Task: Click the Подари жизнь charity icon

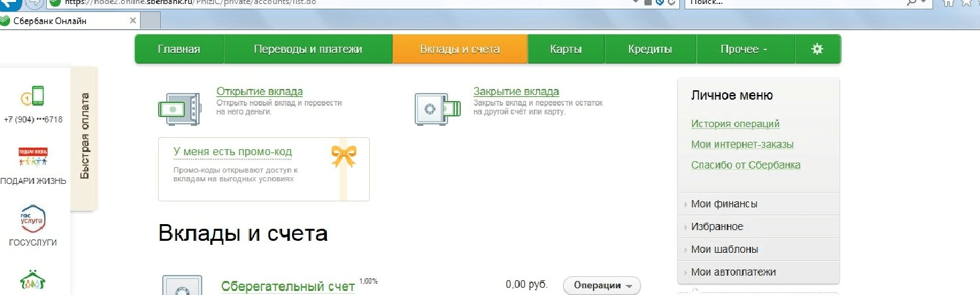Action: [x=32, y=158]
